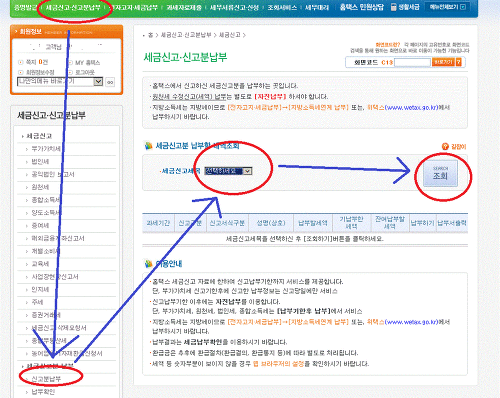Select 법인세 in the sidebar
Viewport: 500px width, 398px height.
click(x=40, y=162)
